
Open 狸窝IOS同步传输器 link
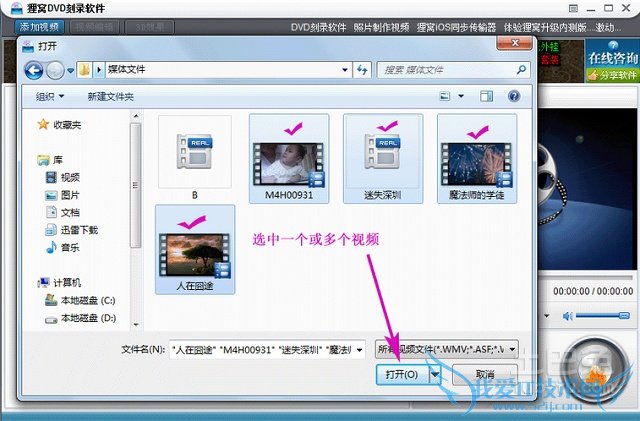[x=456, y=27]
